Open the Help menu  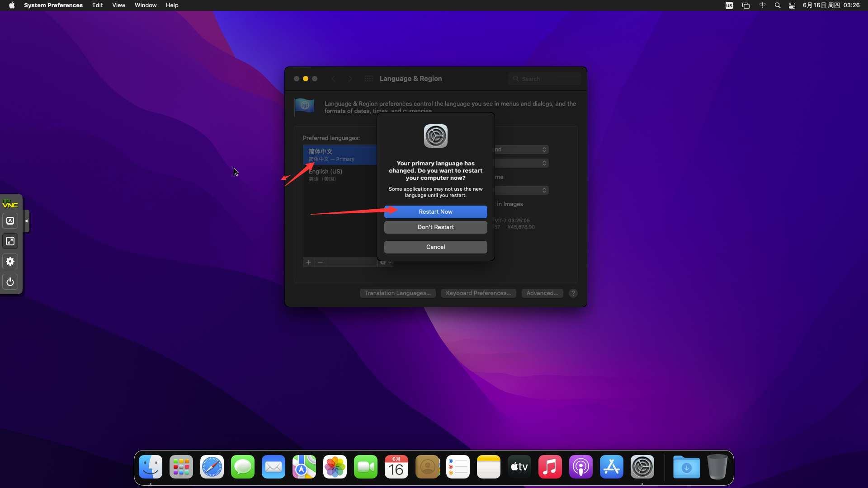[172, 5]
